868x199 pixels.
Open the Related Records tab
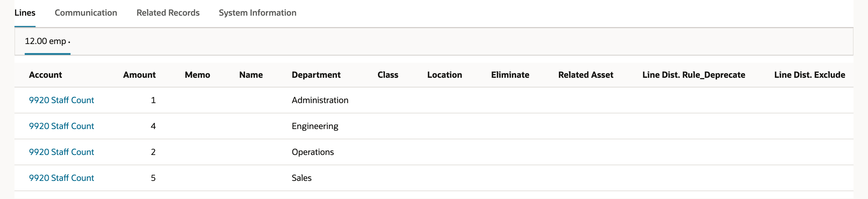(x=168, y=13)
